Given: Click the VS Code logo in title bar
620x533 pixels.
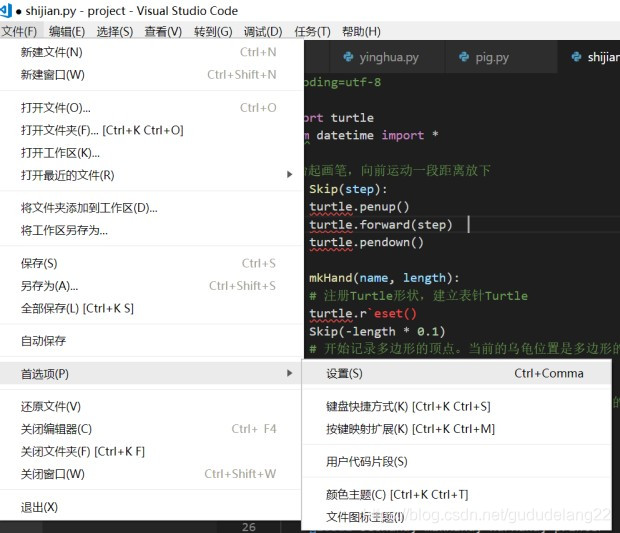Looking at the screenshot, I should click(6, 10).
